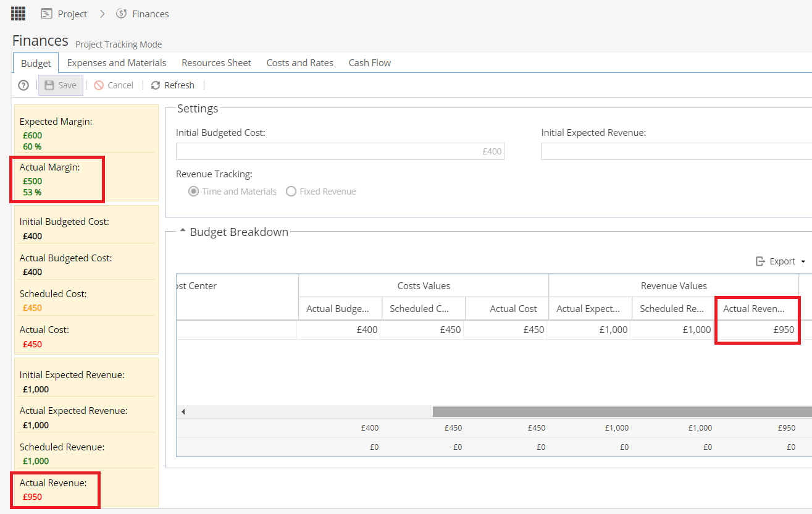Open the Export dropdown arrow
The height and width of the screenshot is (514, 812).
[x=803, y=262]
